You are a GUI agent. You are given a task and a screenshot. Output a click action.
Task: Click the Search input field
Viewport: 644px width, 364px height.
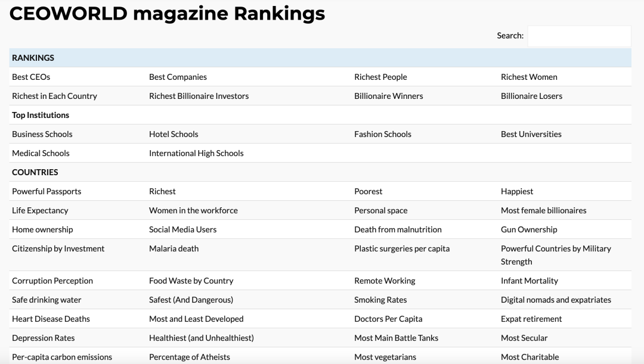[579, 36]
